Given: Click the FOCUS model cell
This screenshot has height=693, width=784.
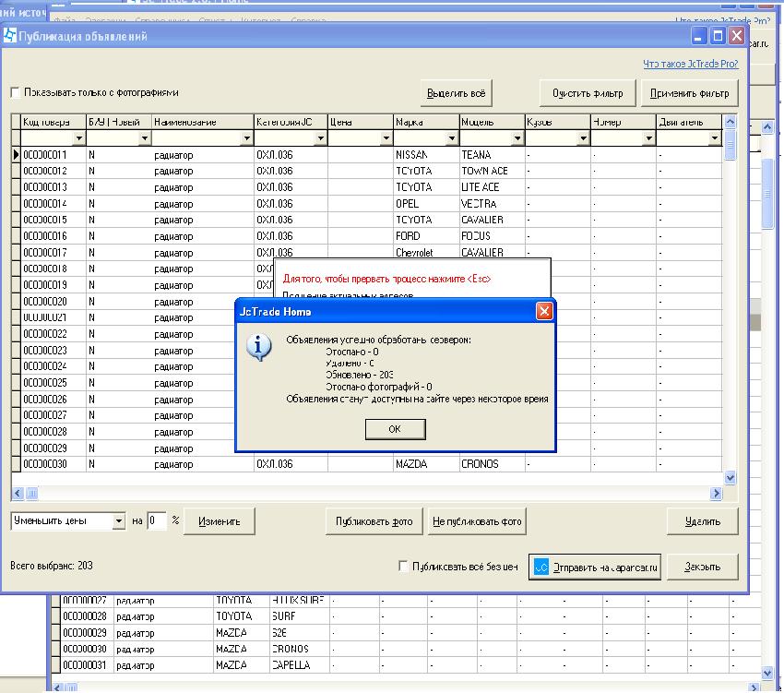Looking at the screenshot, I should pos(492,235).
